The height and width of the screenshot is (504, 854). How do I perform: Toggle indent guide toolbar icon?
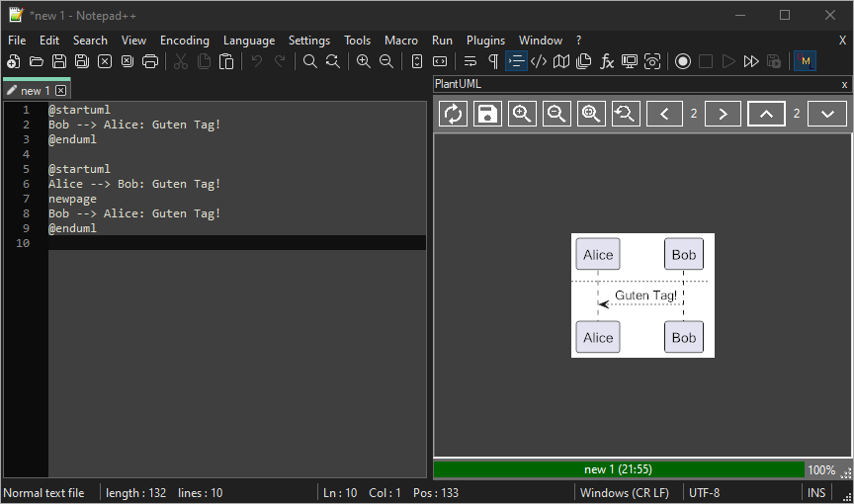[x=516, y=61]
